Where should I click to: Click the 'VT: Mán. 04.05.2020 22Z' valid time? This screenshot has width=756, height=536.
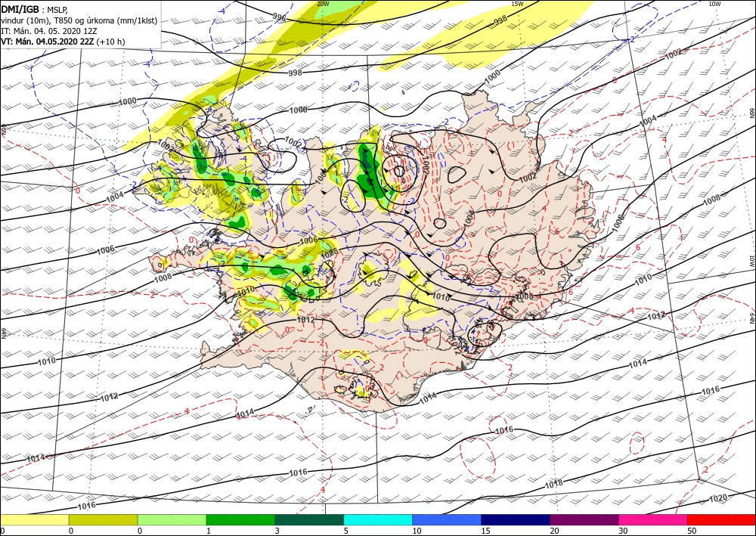tap(48, 42)
